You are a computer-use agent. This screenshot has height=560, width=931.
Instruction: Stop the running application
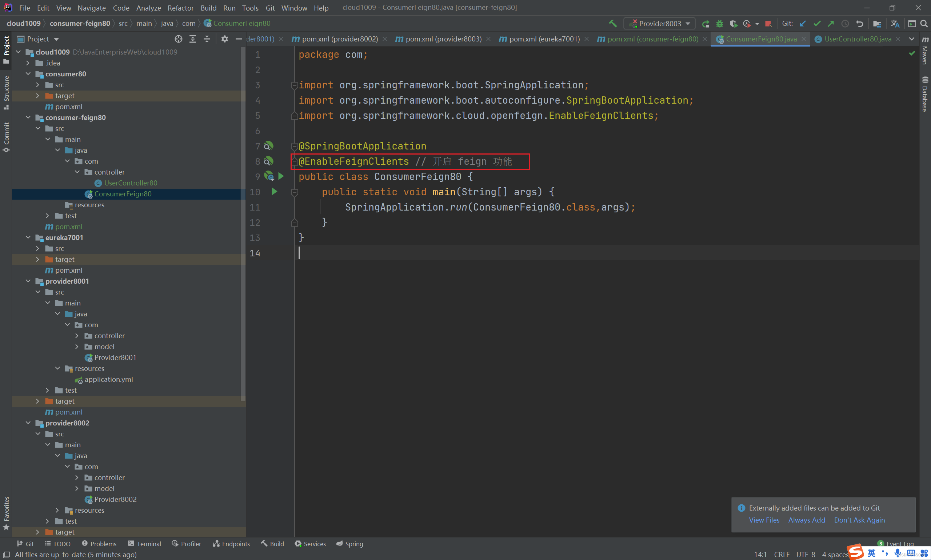click(x=768, y=23)
